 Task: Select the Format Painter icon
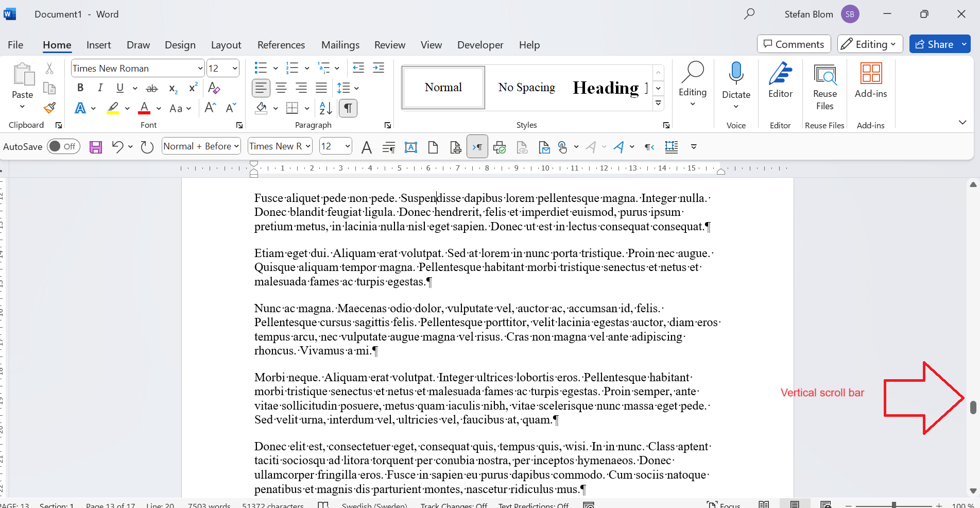point(49,108)
